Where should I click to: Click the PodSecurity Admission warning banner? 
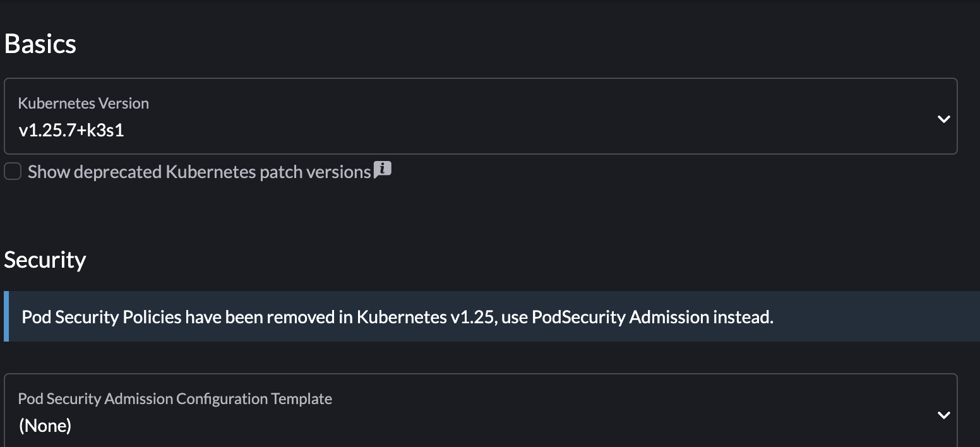point(397,316)
